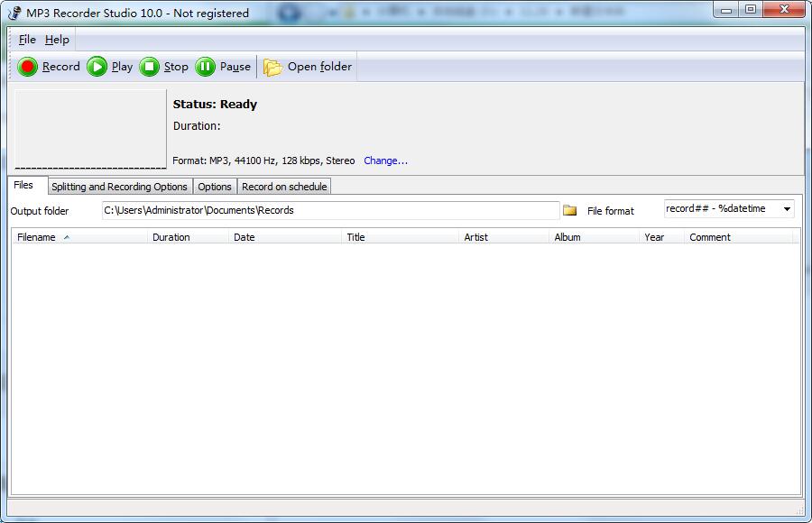Image resolution: width=812 pixels, height=523 pixels.
Task: Click the audio level preview panel
Action: tap(90, 128)
